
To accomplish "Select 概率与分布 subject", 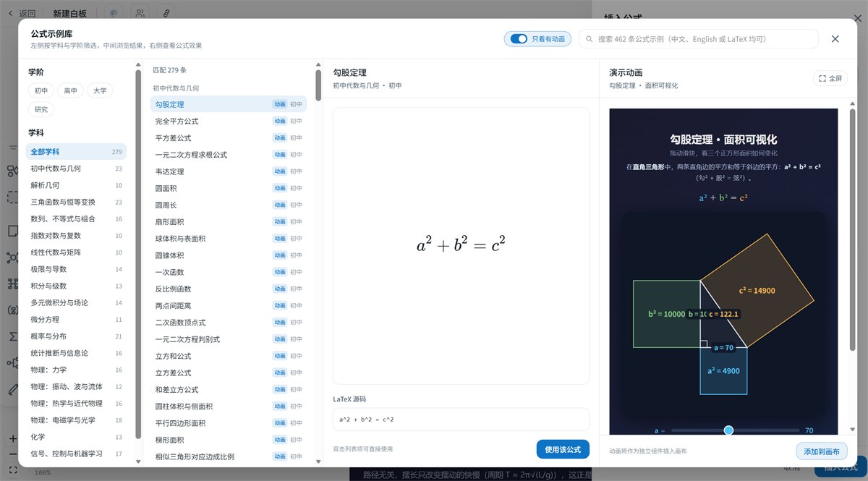I will (76, 336).
